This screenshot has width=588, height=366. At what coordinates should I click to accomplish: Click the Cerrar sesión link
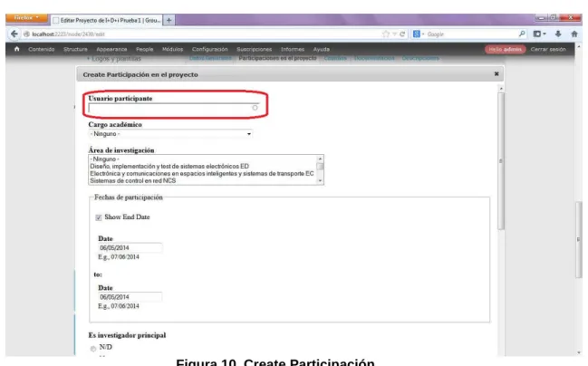click(x=548, y=49)
